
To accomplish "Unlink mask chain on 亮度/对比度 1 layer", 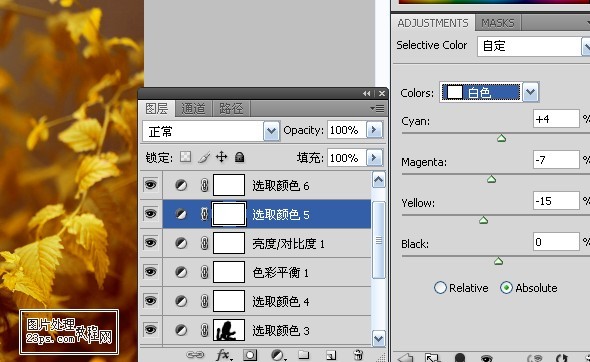I will pyautogui.click(x=204, y=243).
